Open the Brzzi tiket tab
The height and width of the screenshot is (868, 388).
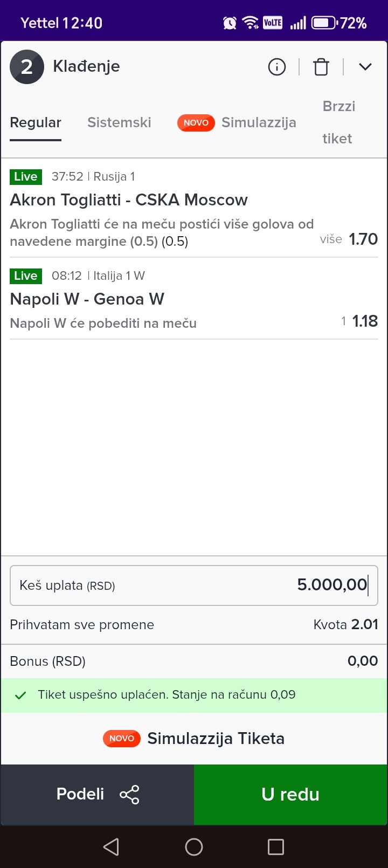[x=338, y=122]
